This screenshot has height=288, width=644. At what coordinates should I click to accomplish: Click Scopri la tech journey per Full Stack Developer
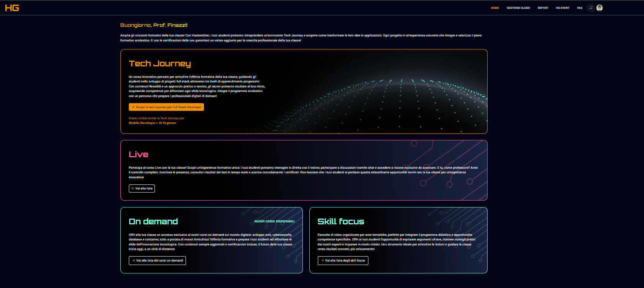[x=166, y=107]
